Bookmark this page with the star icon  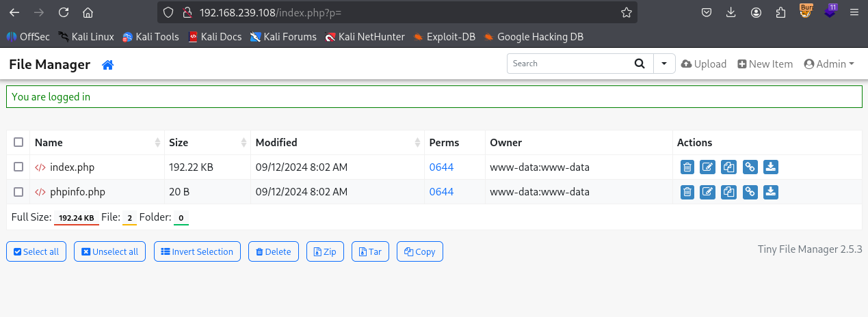tap(626, 12)
